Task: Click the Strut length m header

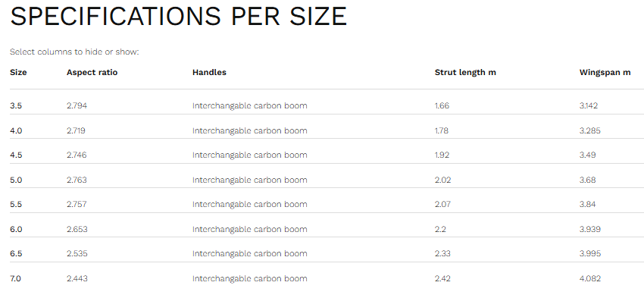Action: (465, 72)
